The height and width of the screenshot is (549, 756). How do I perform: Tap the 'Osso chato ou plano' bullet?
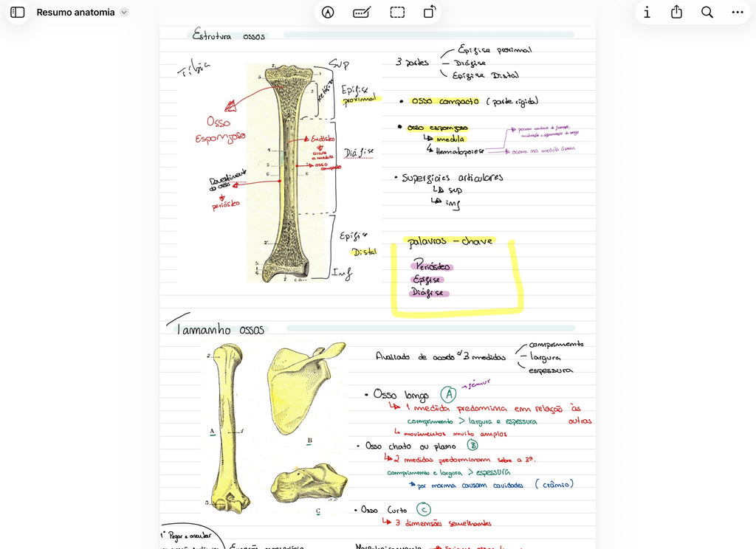[410, 446]
